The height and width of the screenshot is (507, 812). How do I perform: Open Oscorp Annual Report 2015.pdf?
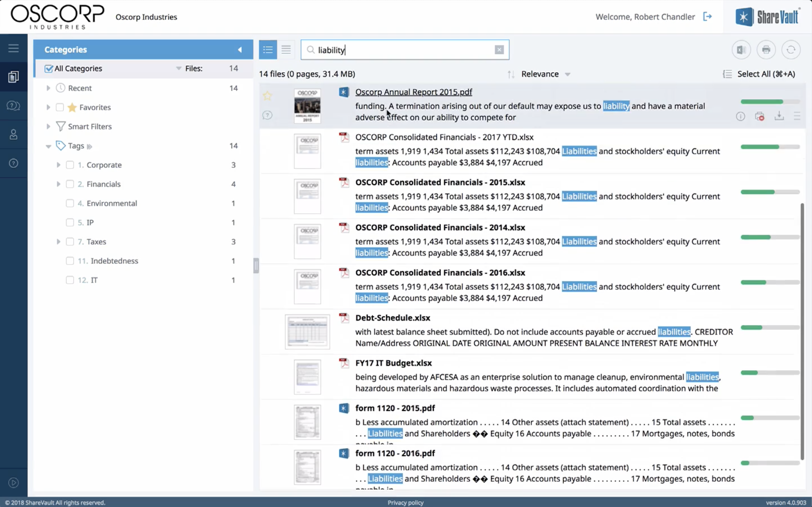pyautogui.click(x=414, y=92)
